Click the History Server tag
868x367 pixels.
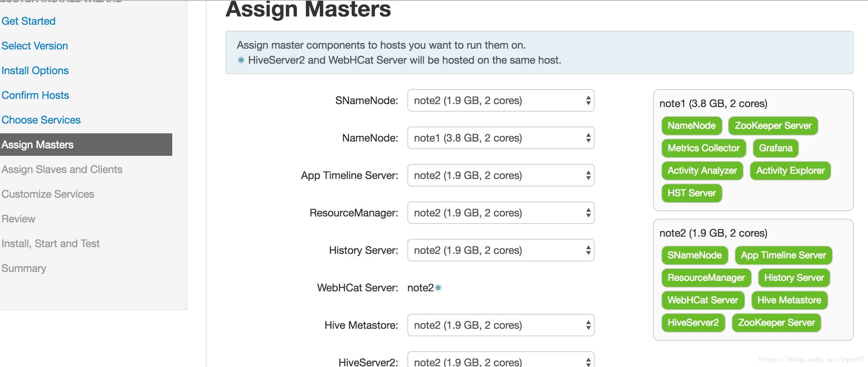pyautogui.click(x=794, y=278)
